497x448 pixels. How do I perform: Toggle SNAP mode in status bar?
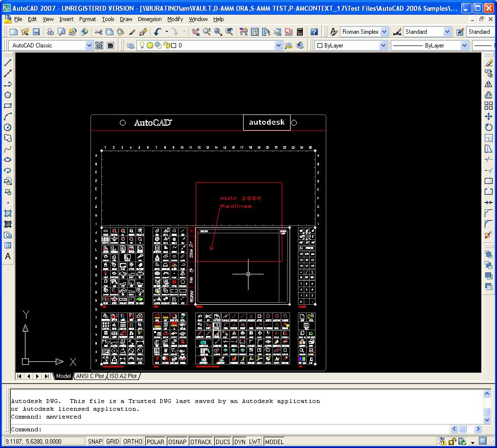point(95,442)
